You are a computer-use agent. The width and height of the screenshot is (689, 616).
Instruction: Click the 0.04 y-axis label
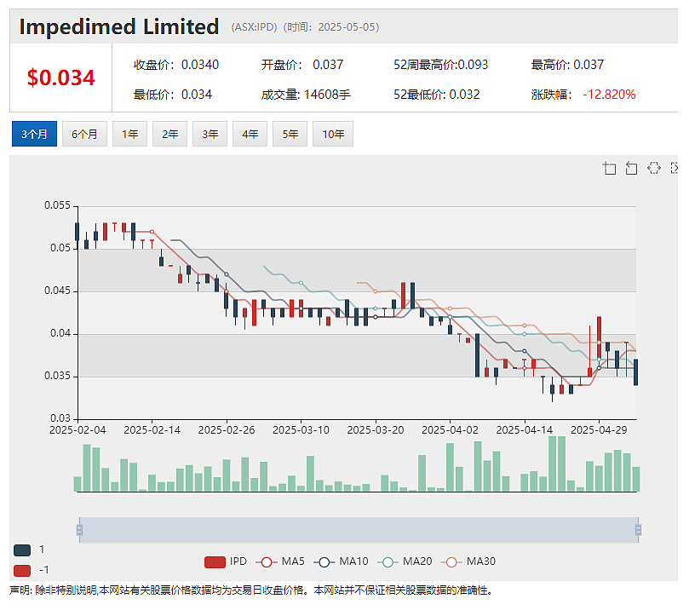tap(60, 333)
